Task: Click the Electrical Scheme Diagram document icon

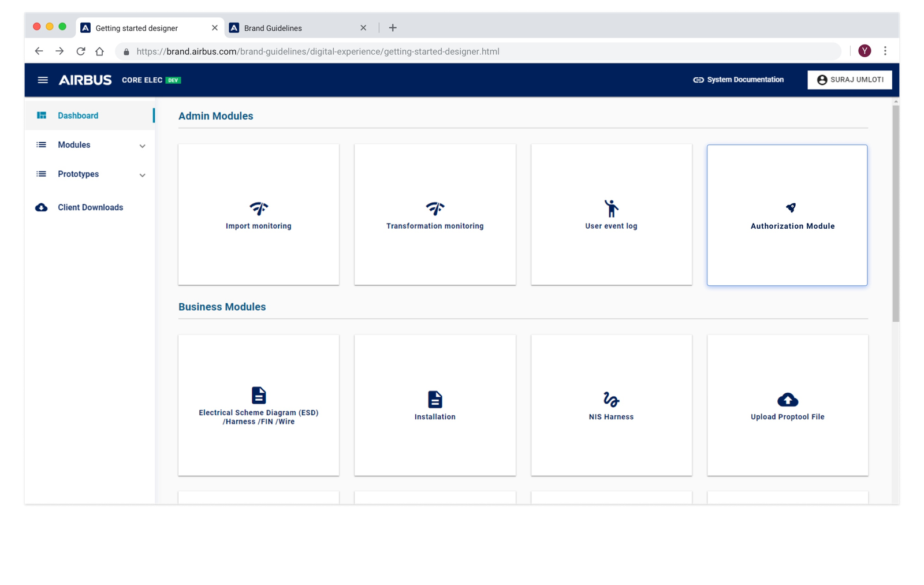Action: pyautogui.click(x=259, y=396)
